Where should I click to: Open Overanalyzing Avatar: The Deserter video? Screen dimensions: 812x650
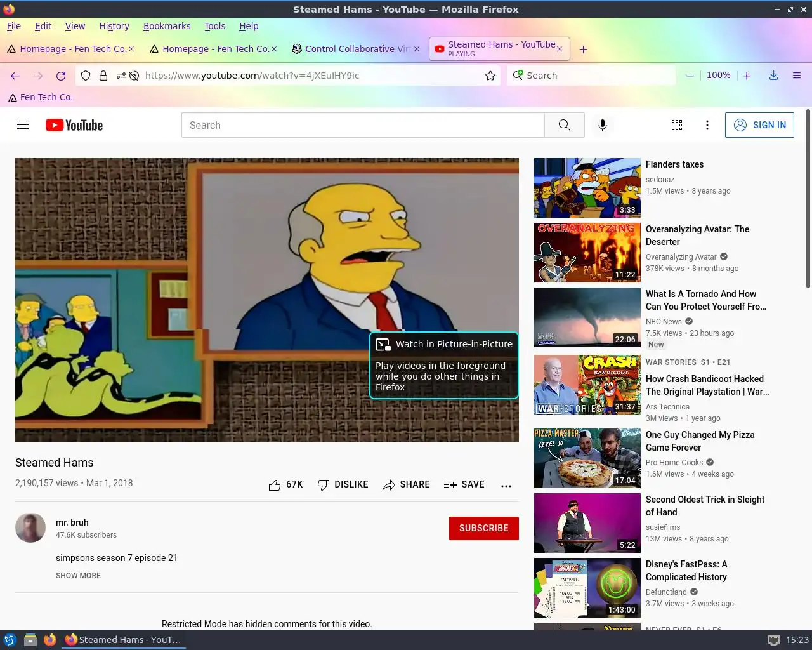[697, 235]
